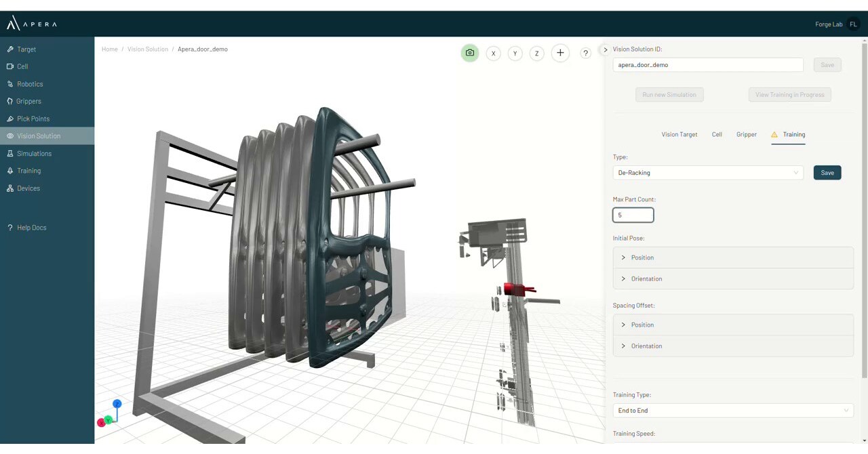Click the camera snapshot icon above the 3D viewport
Viewport: 868px width, 454px height.
[x=470, y=52]
